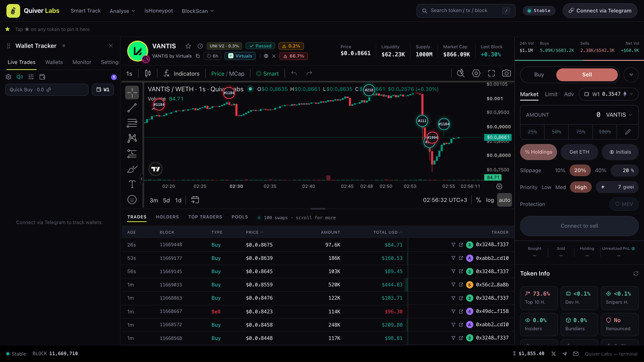Open Wallet Tracker filter sliders
This screenshot has width=644, height=362.
31,77
